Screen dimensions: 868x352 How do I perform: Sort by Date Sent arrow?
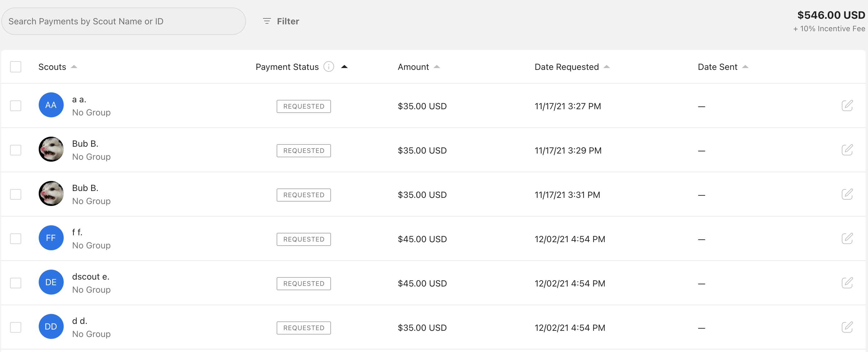[x=745, y=67]
